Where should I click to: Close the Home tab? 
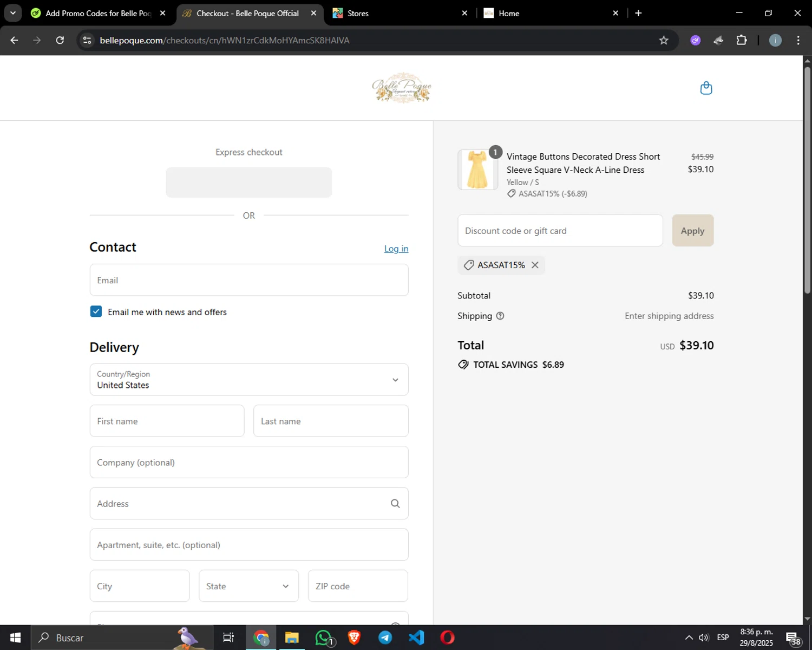(615, 13)
